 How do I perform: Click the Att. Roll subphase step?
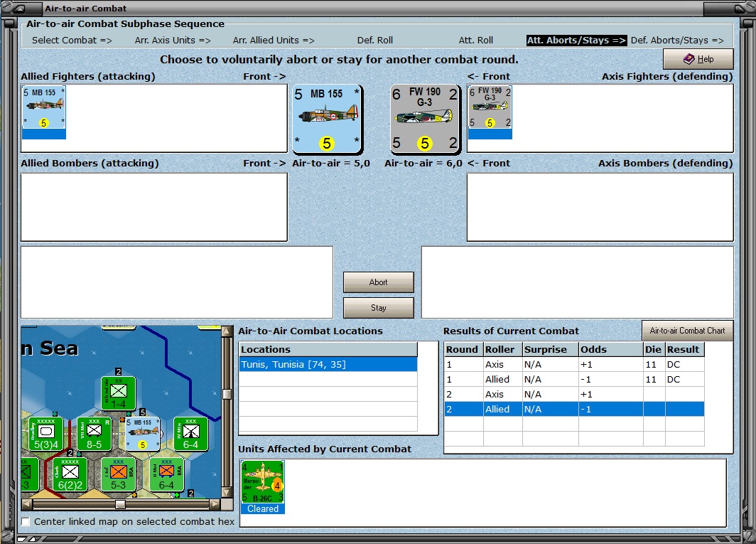476,41
